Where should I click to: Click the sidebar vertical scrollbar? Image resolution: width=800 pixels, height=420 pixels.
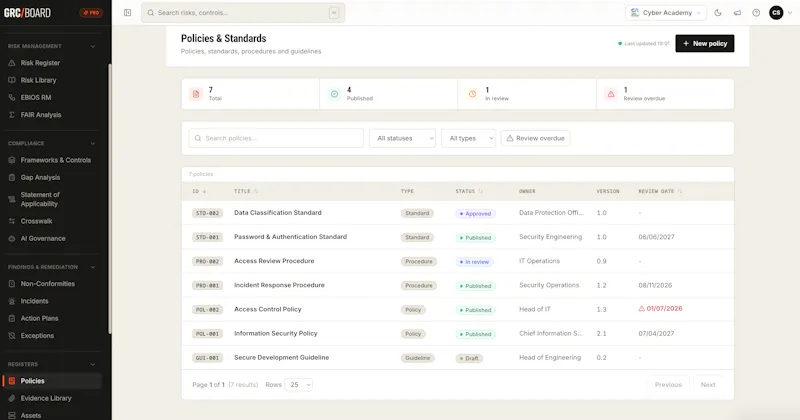click(x=109, y=199)
